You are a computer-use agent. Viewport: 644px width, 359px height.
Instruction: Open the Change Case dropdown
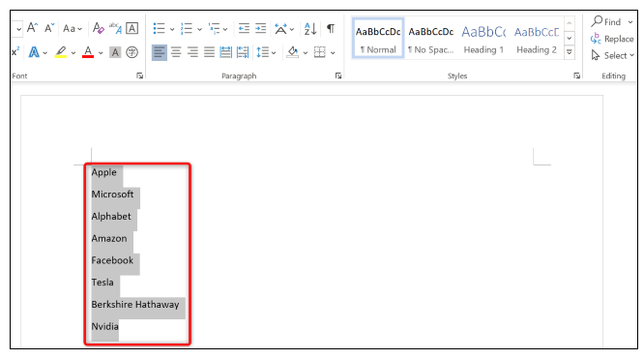[x=73, y=29]
